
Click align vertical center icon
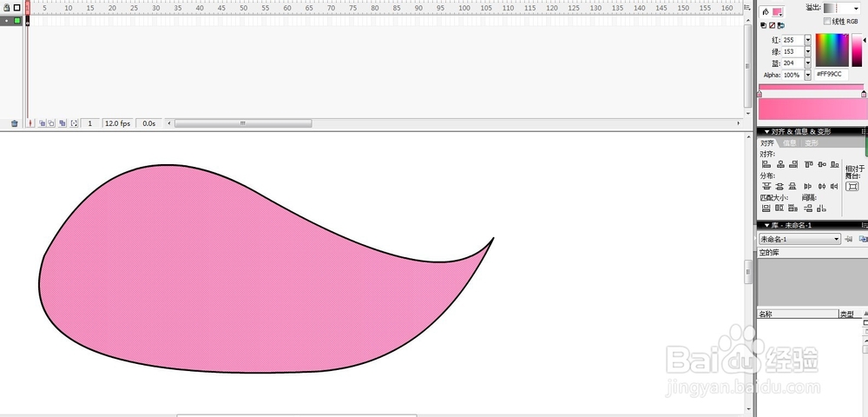click(x=821, y=164)
